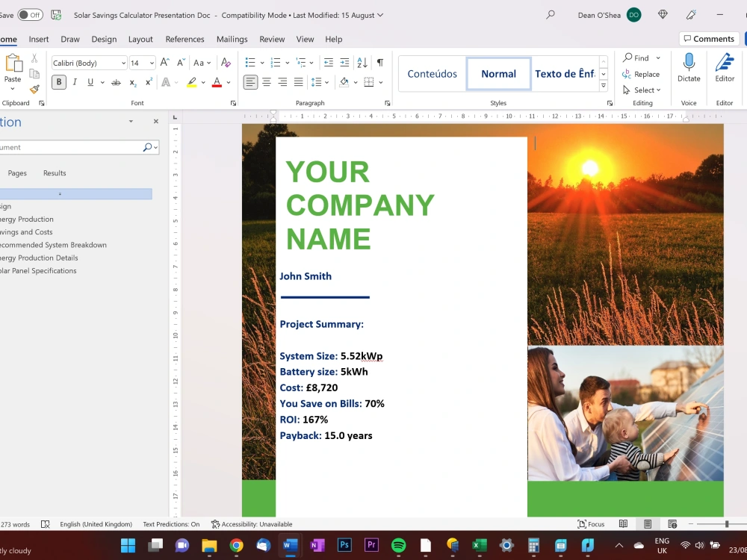Click the Numbering list icon
747x560 pixels.
276,63
